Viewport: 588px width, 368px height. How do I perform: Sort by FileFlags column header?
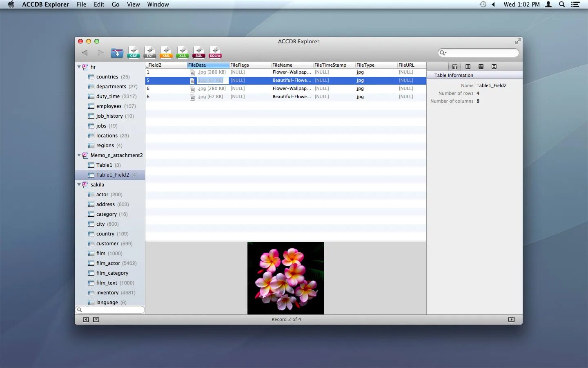point(249,65)
